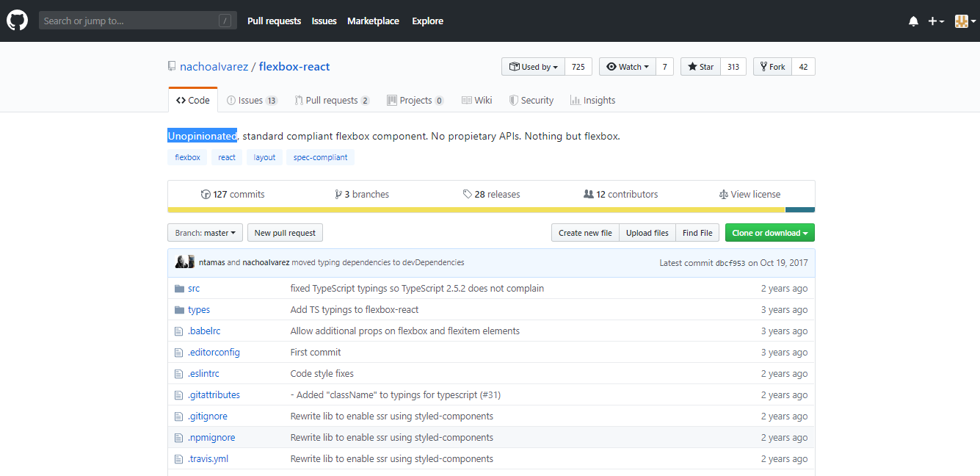This screenshot has height=476, width=980.
Task: Expand the Watch dropdown
Action: [627, 67]
